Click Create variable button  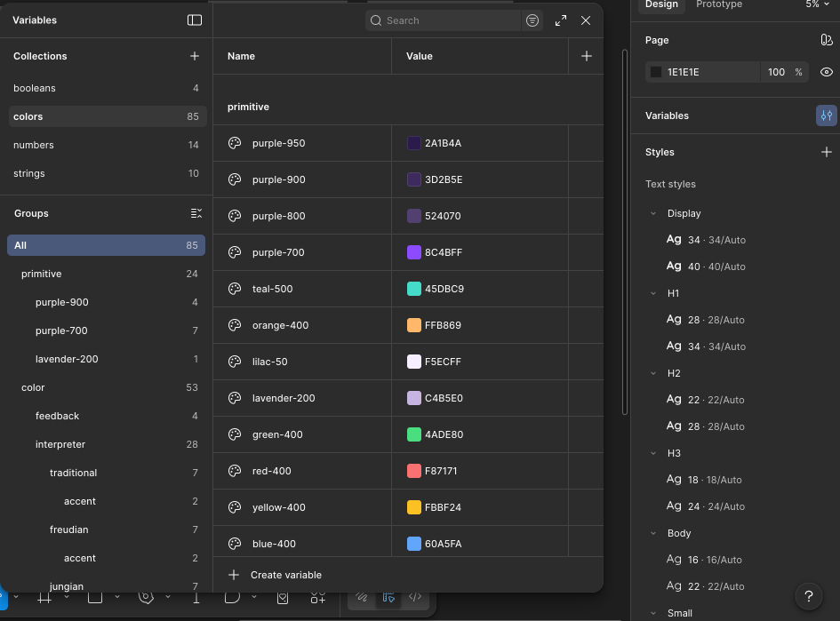coord(275,575)
